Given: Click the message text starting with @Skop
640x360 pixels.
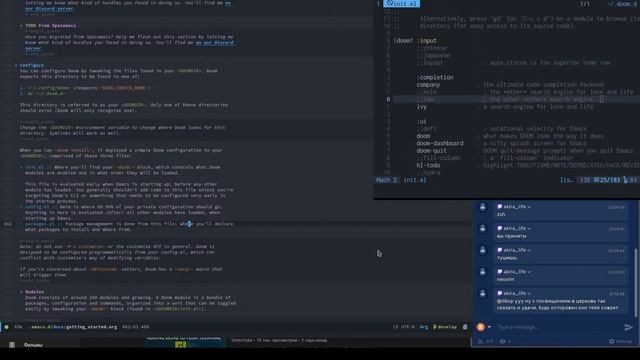Looking at the screenshot, I should 557,304.
